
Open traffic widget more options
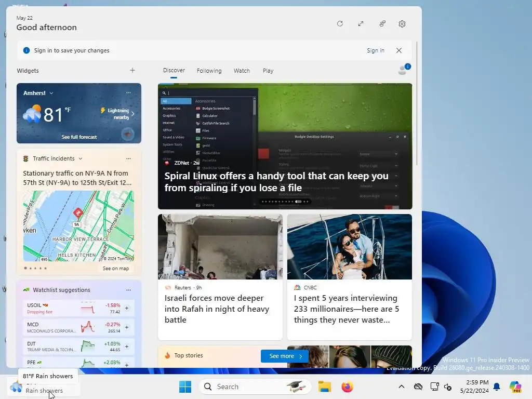pos(128,158)
